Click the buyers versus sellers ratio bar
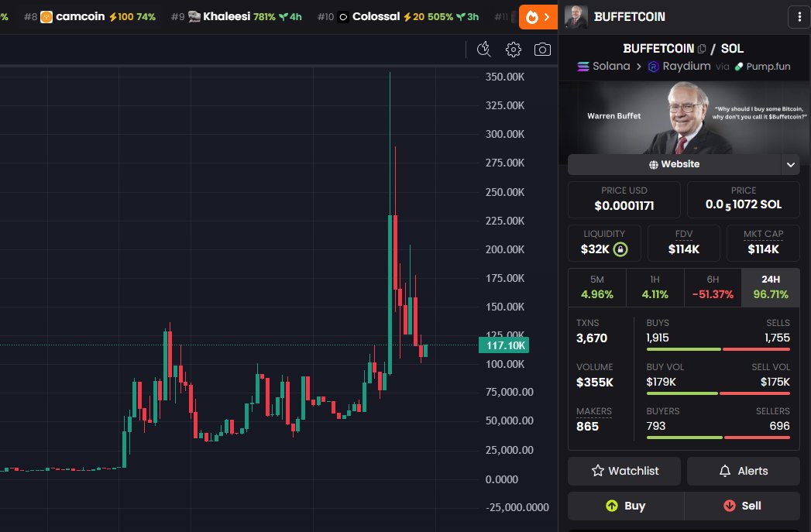811x532 pixels. pos(718,438)
